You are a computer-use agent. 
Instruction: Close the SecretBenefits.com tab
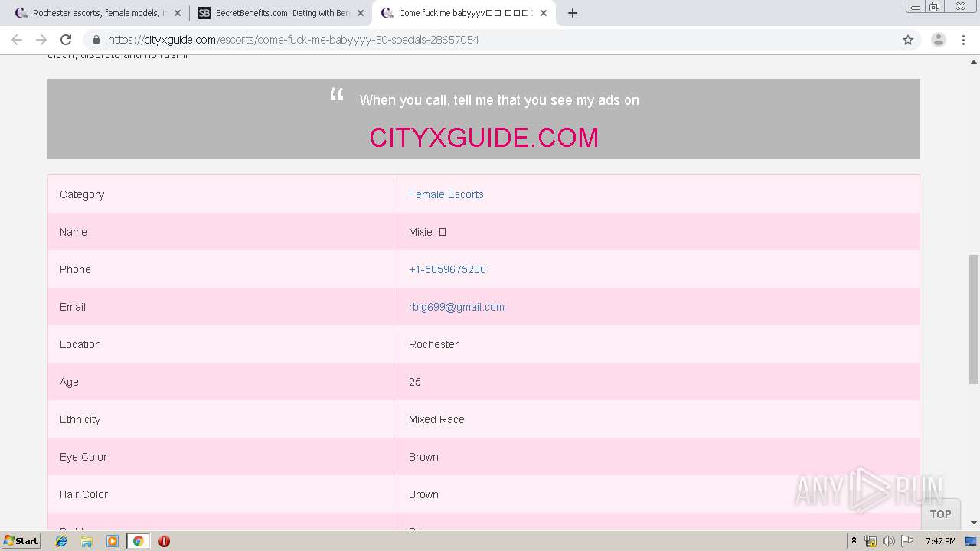[x=361, y=13]
